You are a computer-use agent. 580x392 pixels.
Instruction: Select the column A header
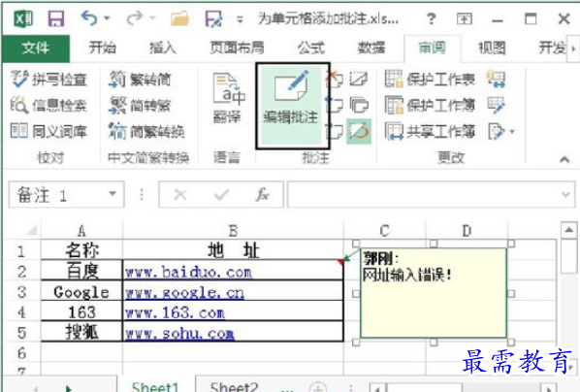[81, 231]
